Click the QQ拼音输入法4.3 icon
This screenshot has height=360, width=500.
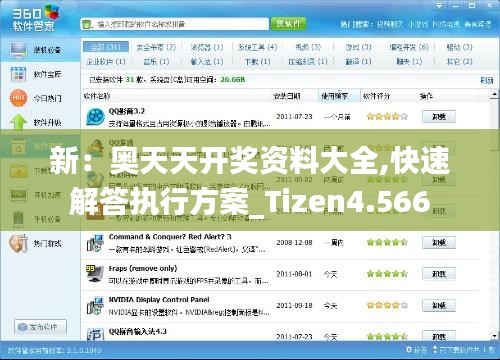(x=95, y=334)
